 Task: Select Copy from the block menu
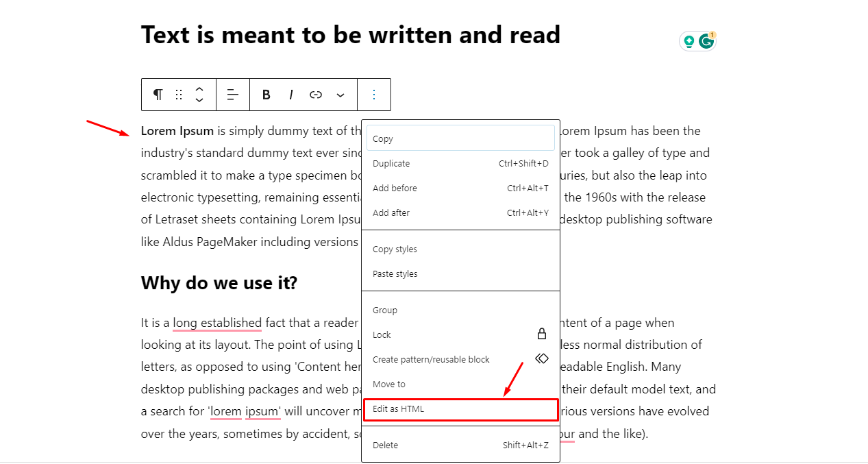[x=460, y=138]
